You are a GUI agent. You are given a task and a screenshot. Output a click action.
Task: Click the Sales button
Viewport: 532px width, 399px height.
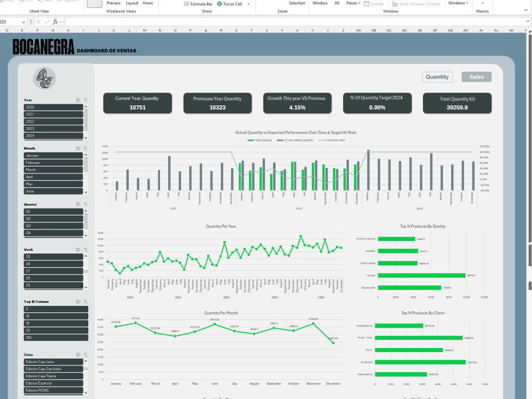tap(476, 77)
